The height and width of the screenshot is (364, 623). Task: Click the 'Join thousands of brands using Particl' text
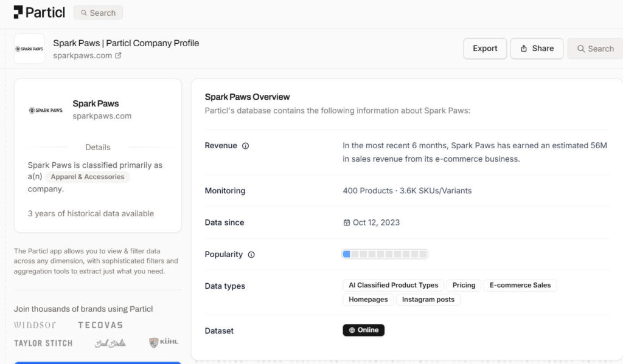pos(83,309)
